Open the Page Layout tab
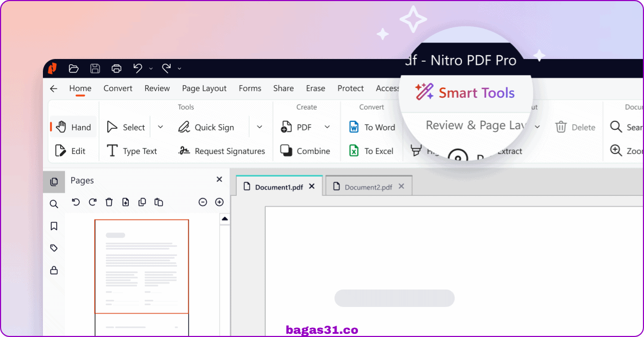This screenshot has width=644, height=337. coord(204,89)
